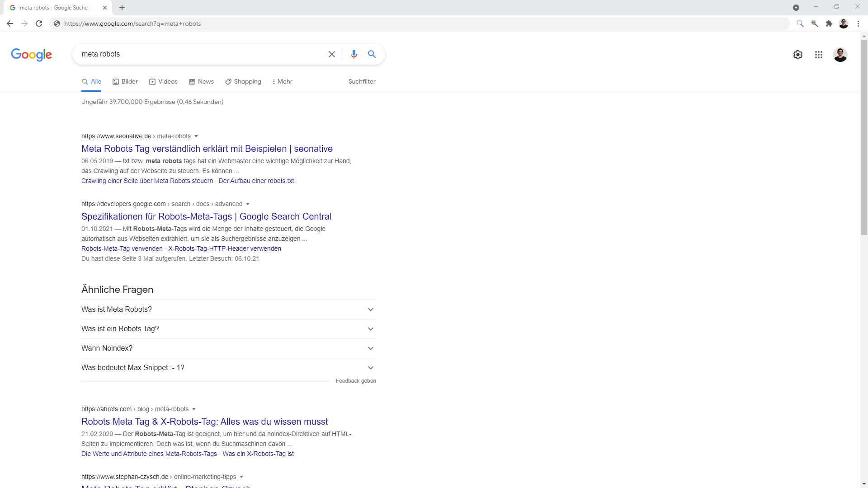Reload the page with the refresh icon

(x=39, y=23)
